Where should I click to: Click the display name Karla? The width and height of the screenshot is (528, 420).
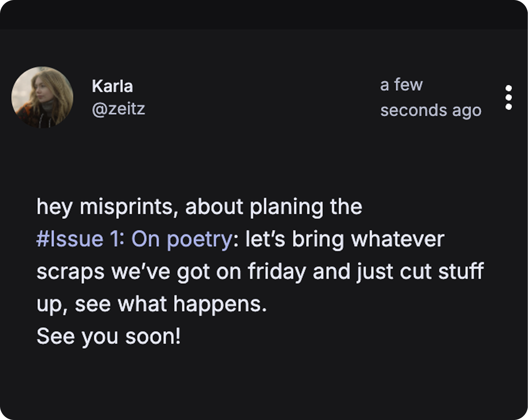pos(112,86)
